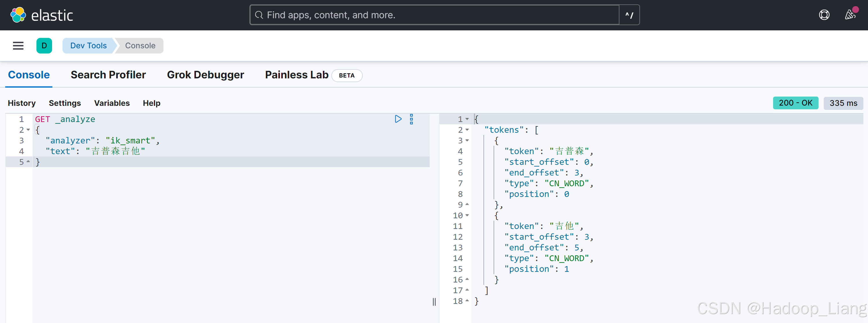The height and width of the screenshot is (323, 868).
Task: Click the Painless Lab BETA tab
Action: [310, 75]
